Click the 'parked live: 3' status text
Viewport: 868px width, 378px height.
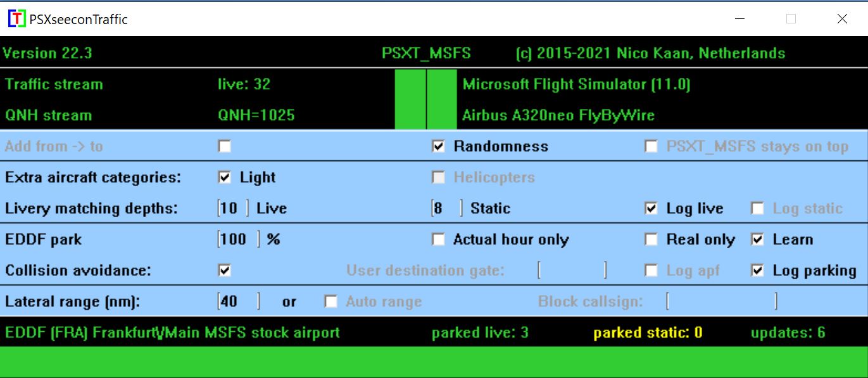tap(480, 332)
